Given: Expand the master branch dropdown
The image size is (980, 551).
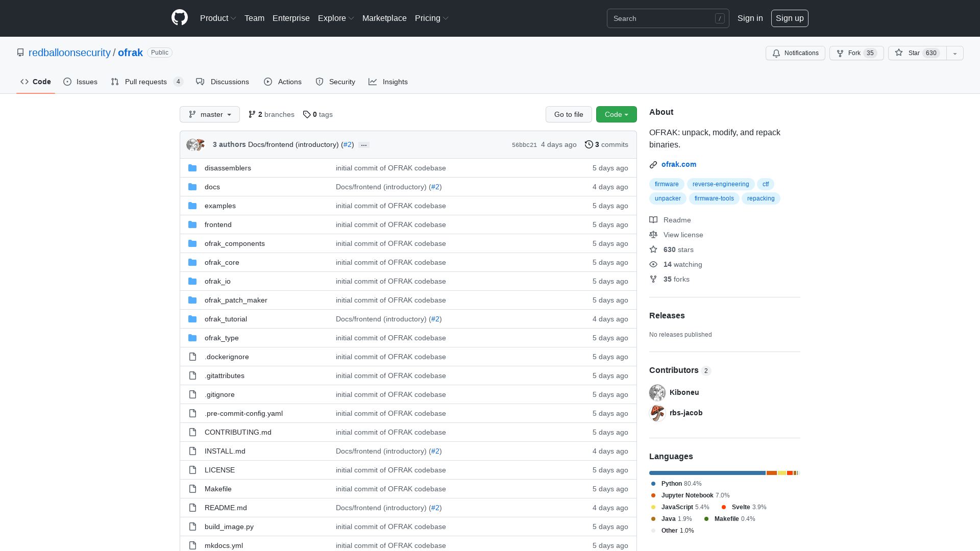Looking at the screenshot, I should pos(209,114).
